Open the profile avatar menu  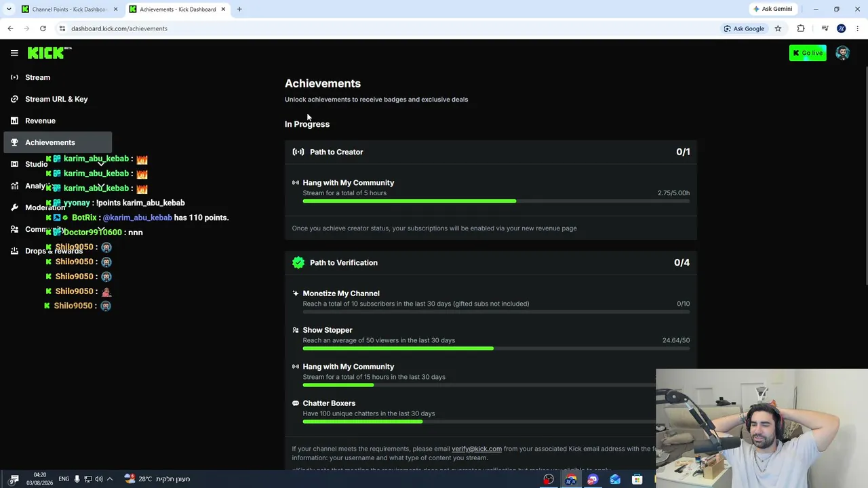coord(842,53)
